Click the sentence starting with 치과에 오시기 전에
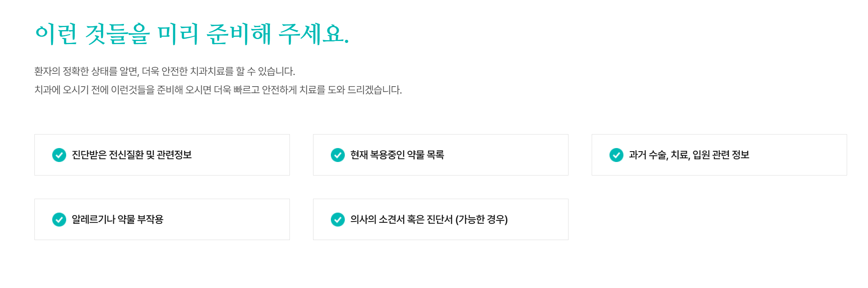 pyautogui.click(x=218, y=90)
